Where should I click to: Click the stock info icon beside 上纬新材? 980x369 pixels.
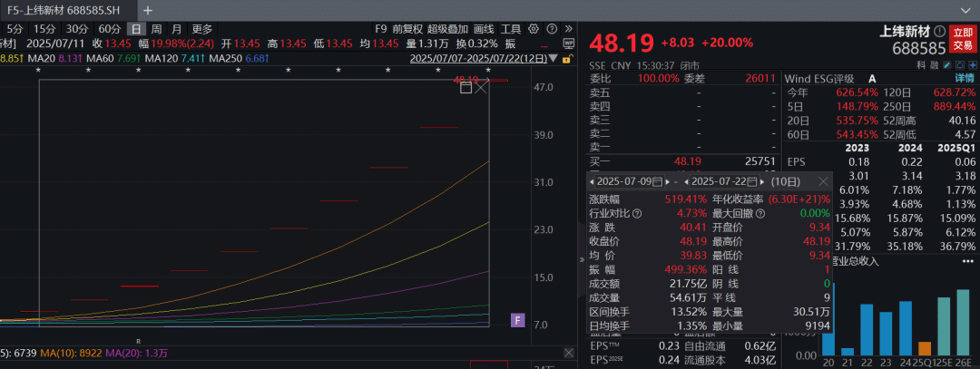[939, 31]
